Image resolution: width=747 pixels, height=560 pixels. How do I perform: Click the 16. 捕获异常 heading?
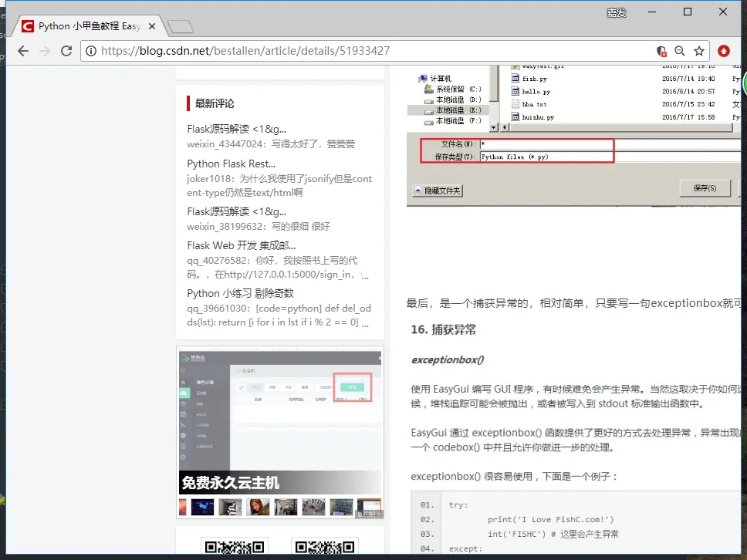pyautogui.click(x=443, y=329)
